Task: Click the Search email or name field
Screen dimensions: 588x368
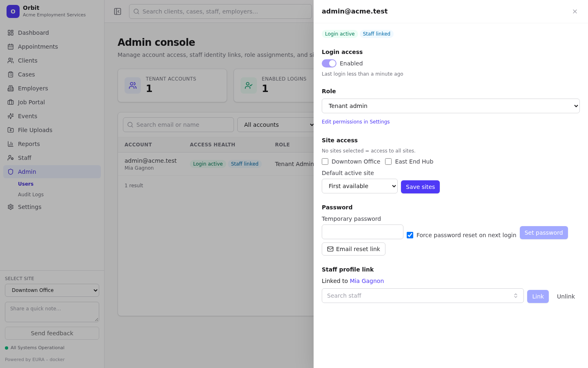Action: (x=178, y=125)
